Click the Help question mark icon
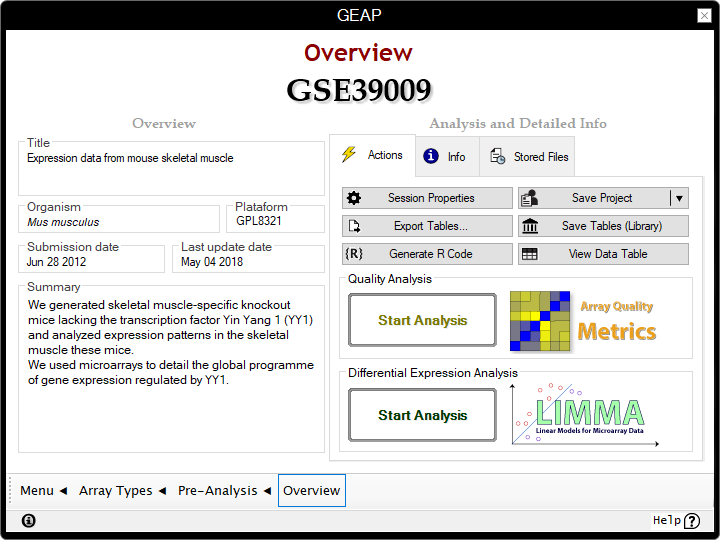The width and height of the screenshot is (720, 540). [x=692, y=521]
